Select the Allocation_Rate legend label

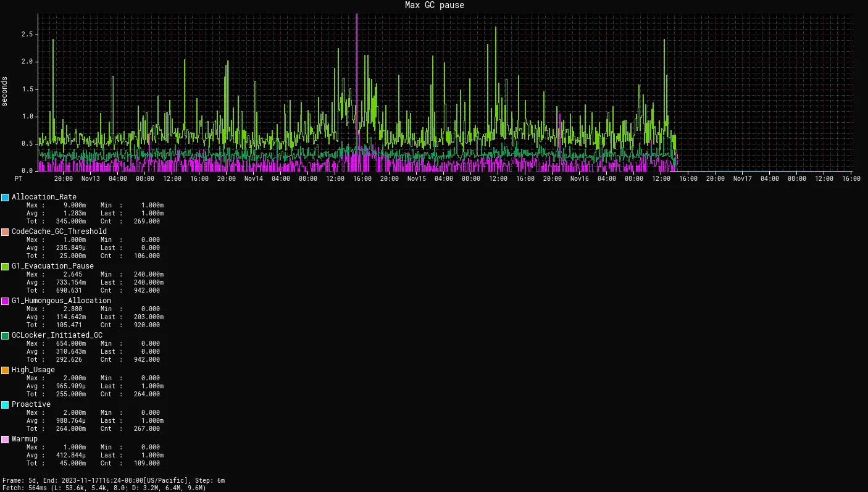44,197
